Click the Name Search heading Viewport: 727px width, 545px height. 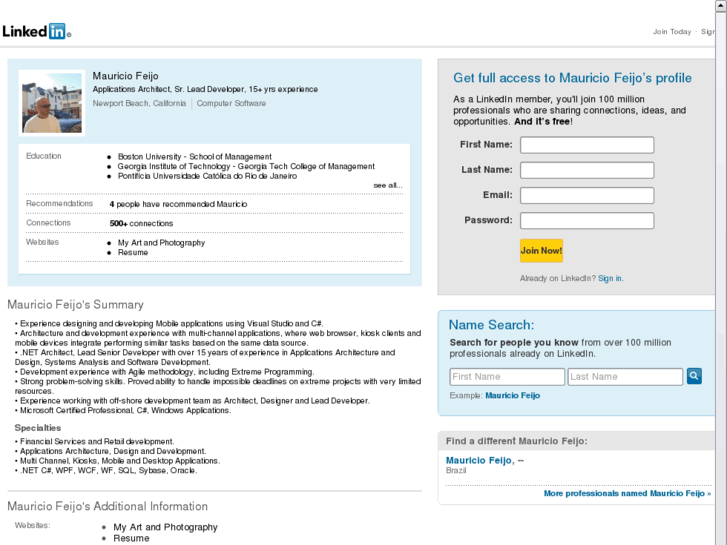point(491,325)
